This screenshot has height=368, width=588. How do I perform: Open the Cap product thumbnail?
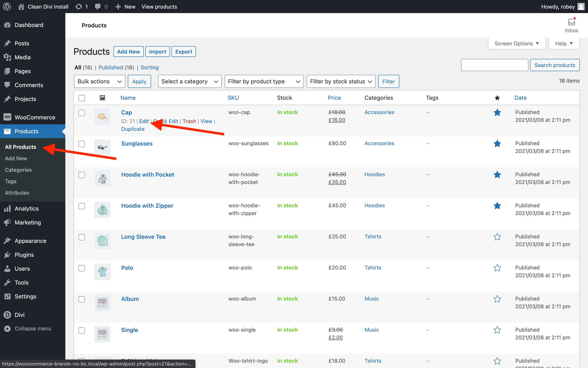[102, 116]
